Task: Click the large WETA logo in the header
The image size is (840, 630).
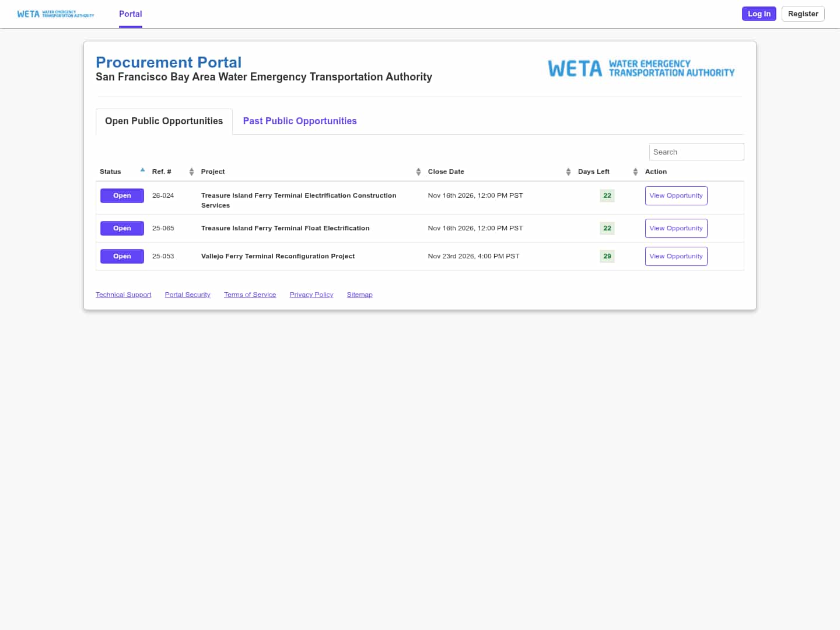Action: [641, 68]
